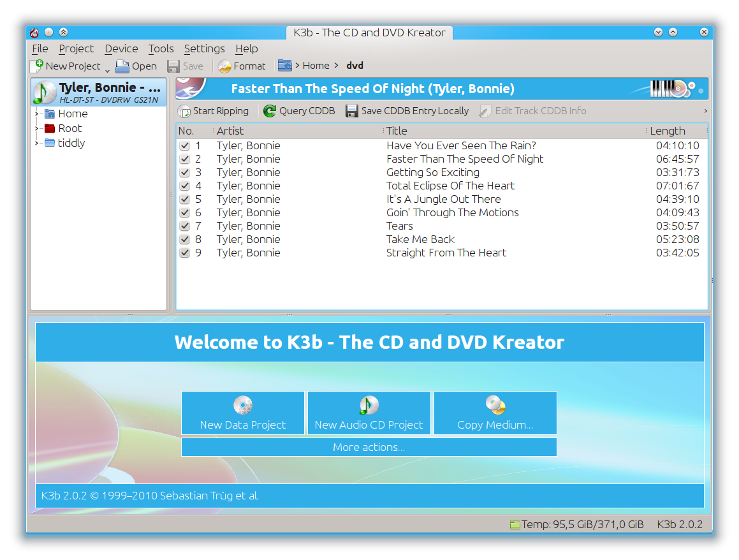Screen dimensions: 739x560
Task: Click the New Project icon
Action: (37, 66)
